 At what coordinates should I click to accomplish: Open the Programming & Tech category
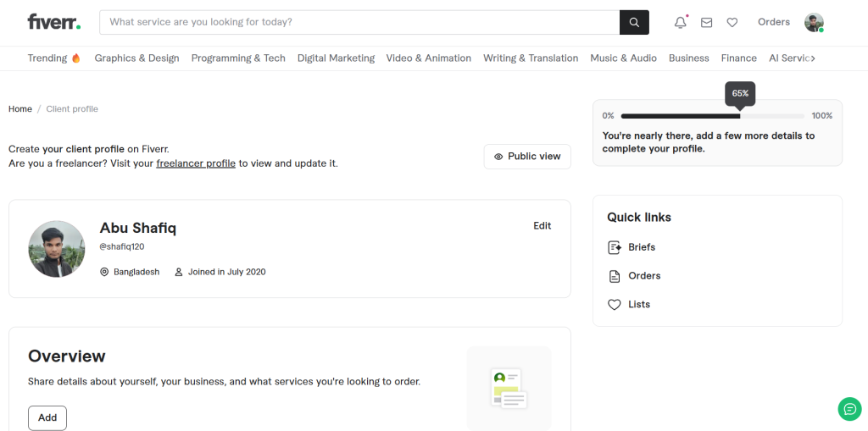238,58
